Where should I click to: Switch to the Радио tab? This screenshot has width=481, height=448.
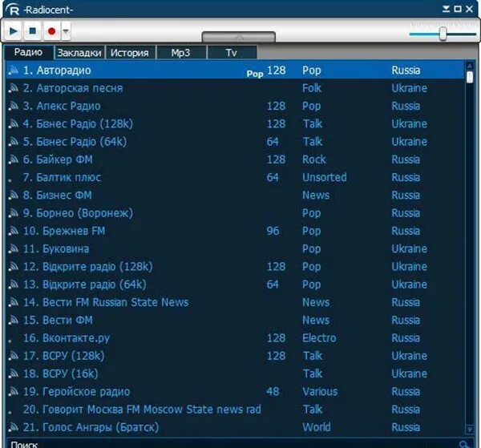click(28, 52)
